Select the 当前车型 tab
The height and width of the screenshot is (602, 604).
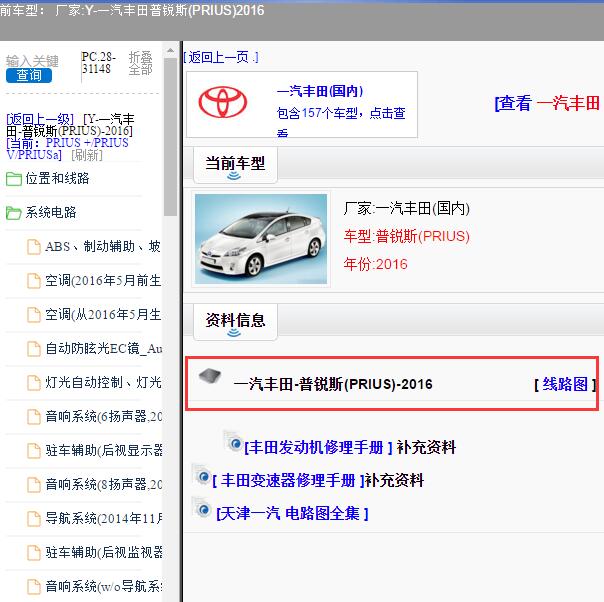235,164
